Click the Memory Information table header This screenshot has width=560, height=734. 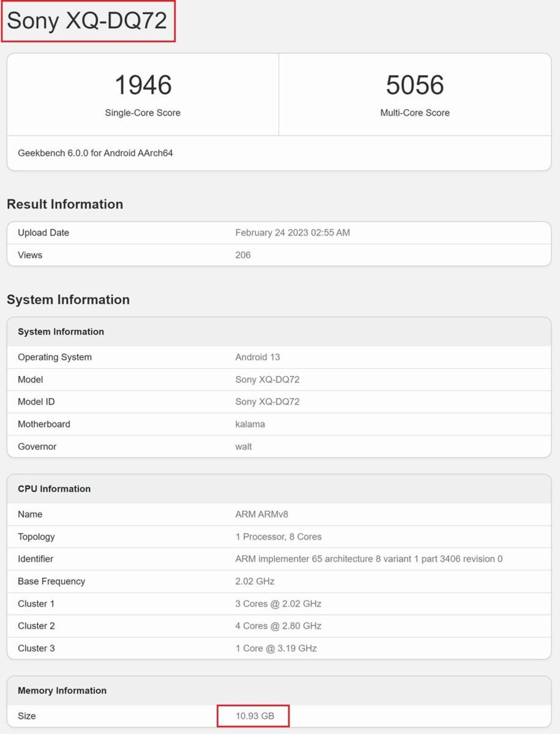(x=62, y=690)
